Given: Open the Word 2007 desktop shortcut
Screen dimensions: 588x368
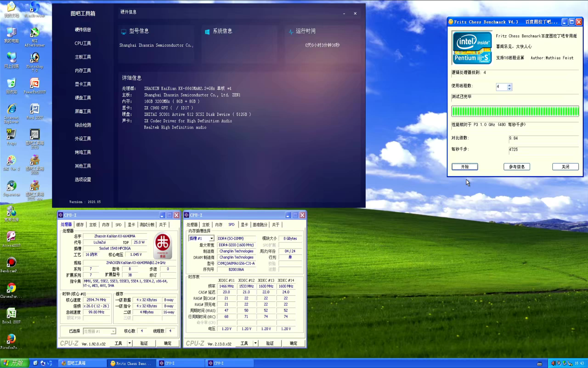Looking at the screenshot, I should 35,111.
